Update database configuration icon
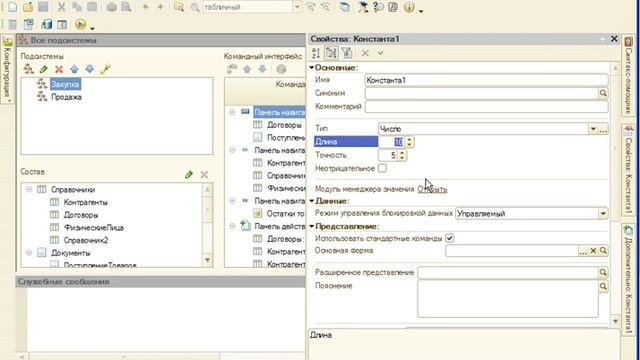Image resolution: width=640 pixels, height=360 pixels. pyautogui.click(x=46, y=24)
